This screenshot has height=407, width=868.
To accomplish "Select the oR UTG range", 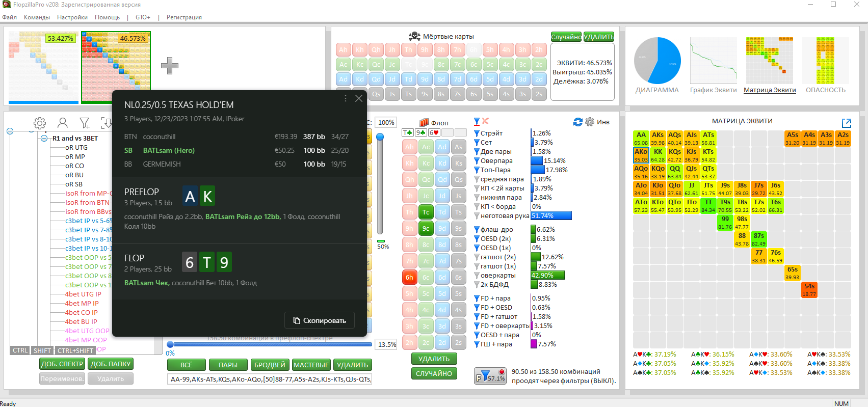I will point(76,147).
